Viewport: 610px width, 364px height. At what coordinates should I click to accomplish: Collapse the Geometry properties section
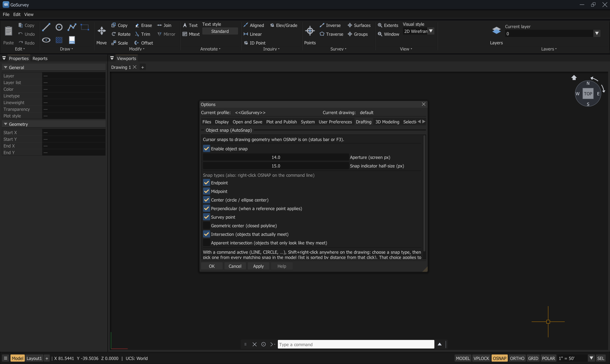(5, 124)
